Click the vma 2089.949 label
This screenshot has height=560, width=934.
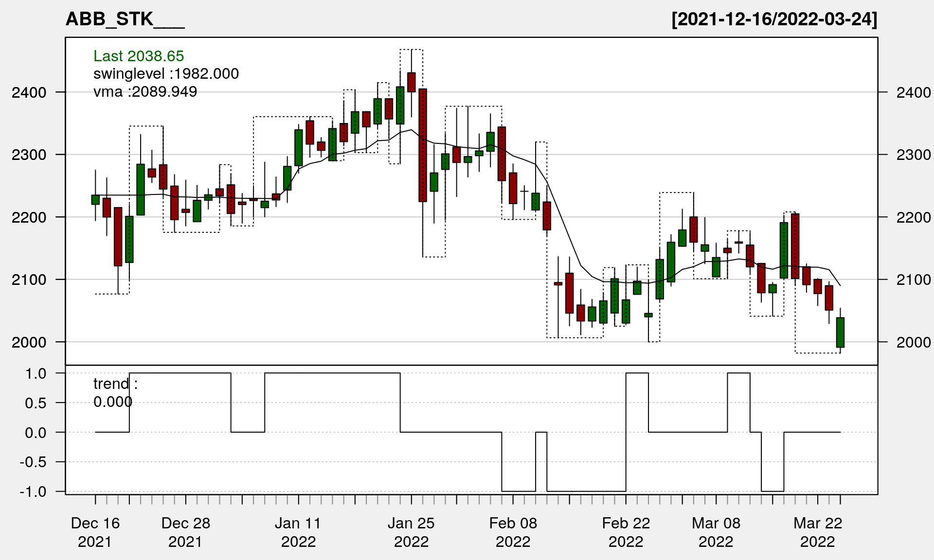pos(145,92)
